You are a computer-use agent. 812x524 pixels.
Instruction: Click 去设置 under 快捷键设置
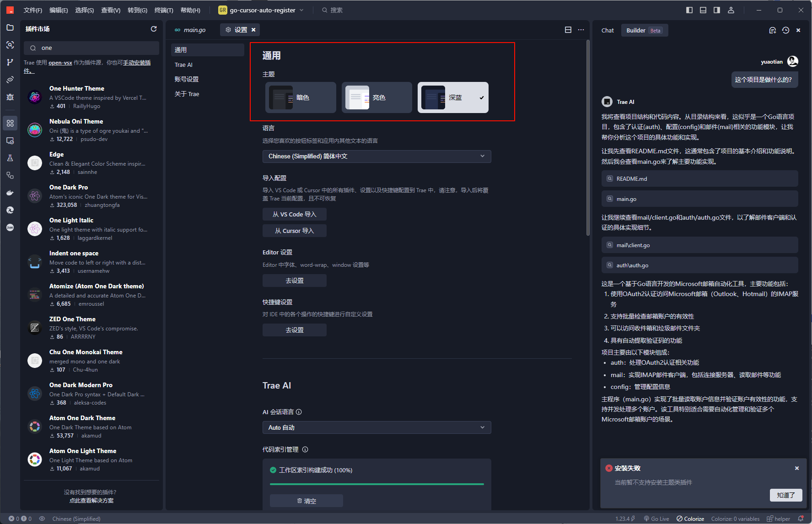click(295, 330)
